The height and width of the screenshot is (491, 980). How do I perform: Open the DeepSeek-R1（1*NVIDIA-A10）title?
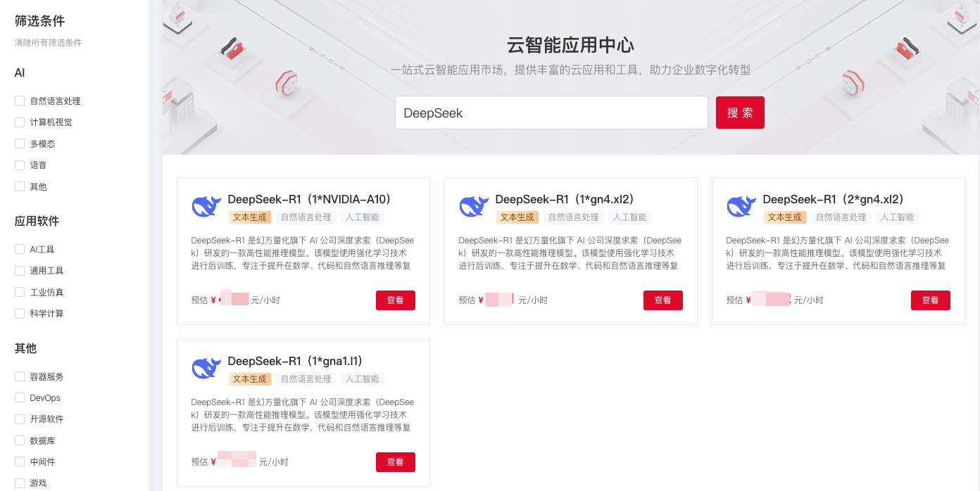(x=309, y=200)
